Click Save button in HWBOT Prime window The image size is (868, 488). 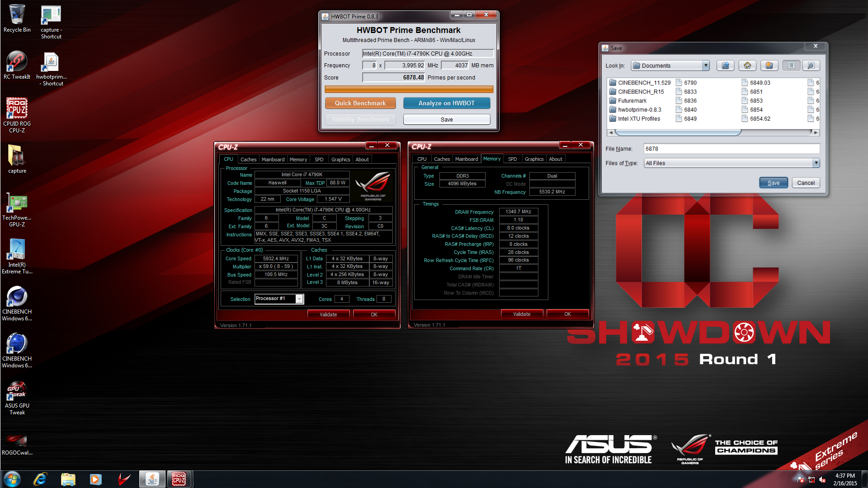[x=447, y=119]
